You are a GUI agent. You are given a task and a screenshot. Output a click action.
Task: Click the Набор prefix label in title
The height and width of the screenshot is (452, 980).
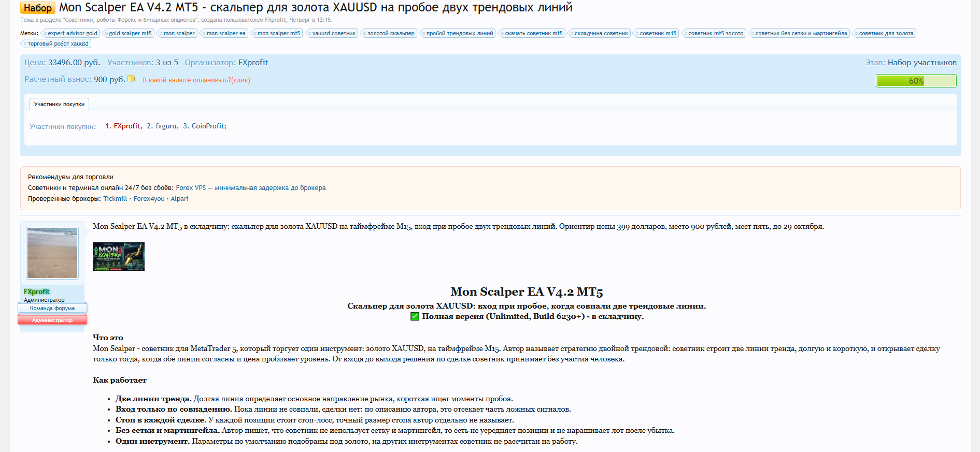(x=38, y=8)
